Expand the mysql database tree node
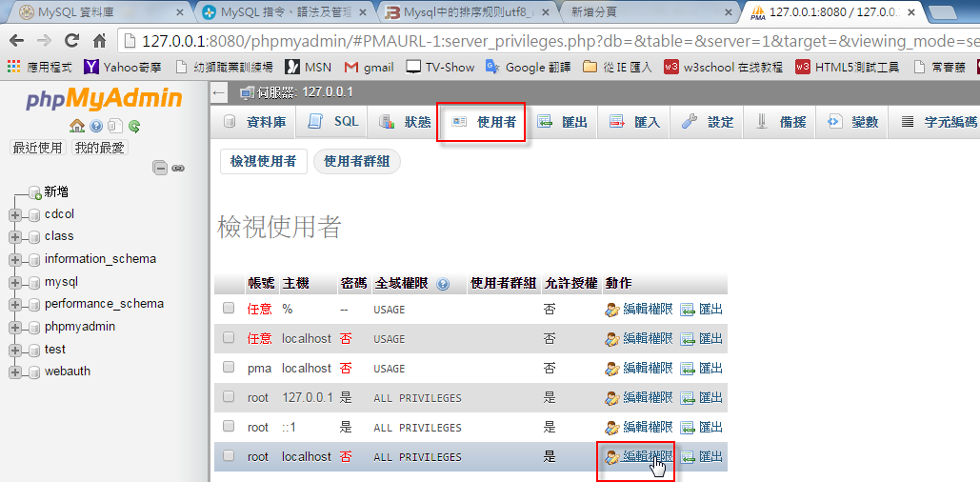 click(x=15, y=283)
